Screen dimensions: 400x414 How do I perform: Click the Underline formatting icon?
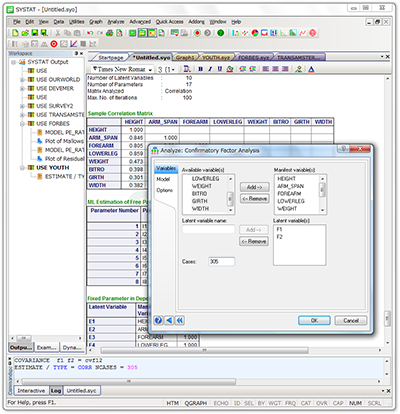[220, 69]
